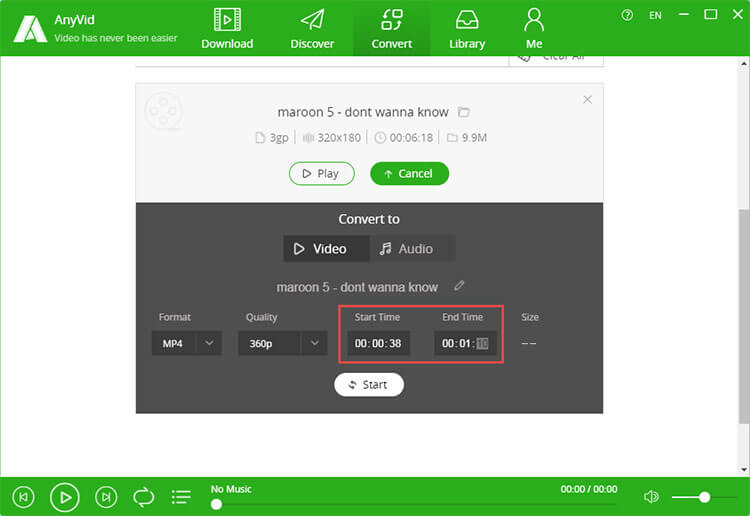Image resolution: width=750 pixels, height=516 pixels.
Task: Open the playlist icon
Action: [x=181, y=497]
